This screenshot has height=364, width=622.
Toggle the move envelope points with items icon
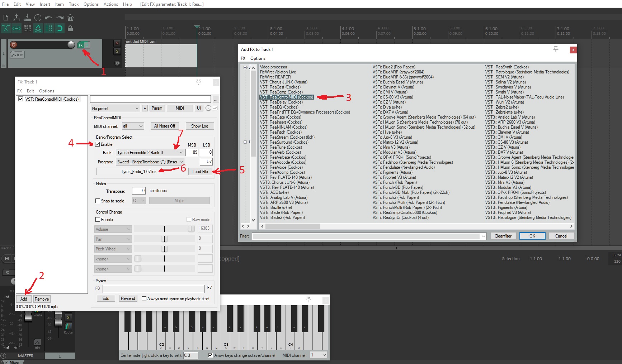tap(38, 28)
